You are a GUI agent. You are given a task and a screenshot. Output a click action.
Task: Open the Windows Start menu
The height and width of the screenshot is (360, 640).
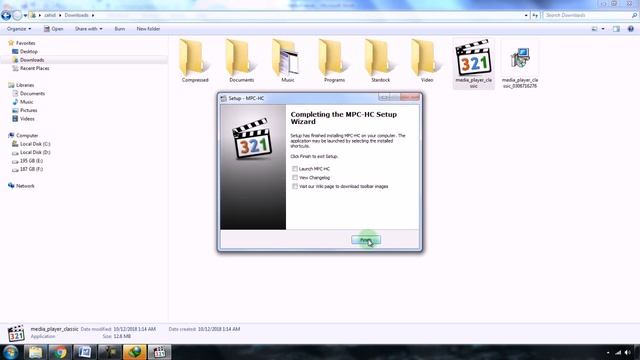click(x=10, y=352)
